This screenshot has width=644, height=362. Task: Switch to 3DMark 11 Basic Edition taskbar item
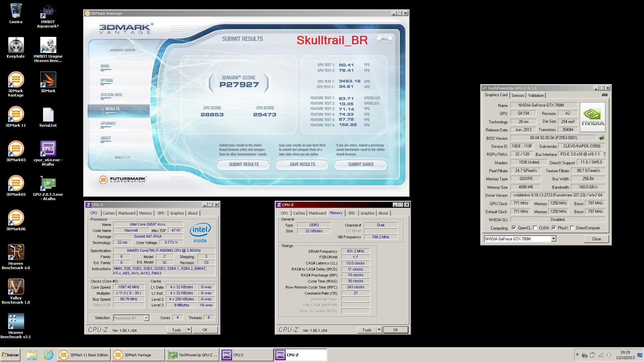[x=84, y=355]
